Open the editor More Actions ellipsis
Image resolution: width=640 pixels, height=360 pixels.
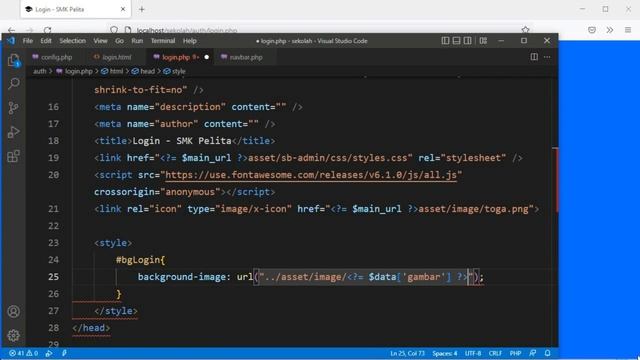547,57
